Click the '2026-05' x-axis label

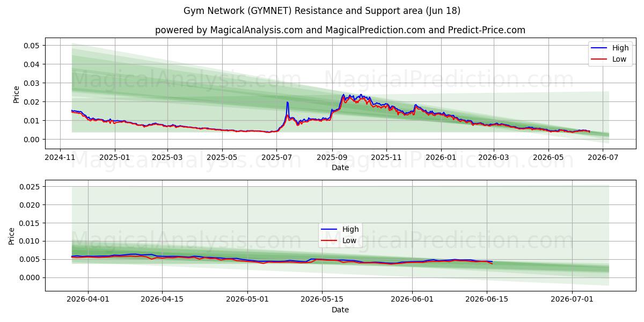pyautogui.click(x=548, y=158)
